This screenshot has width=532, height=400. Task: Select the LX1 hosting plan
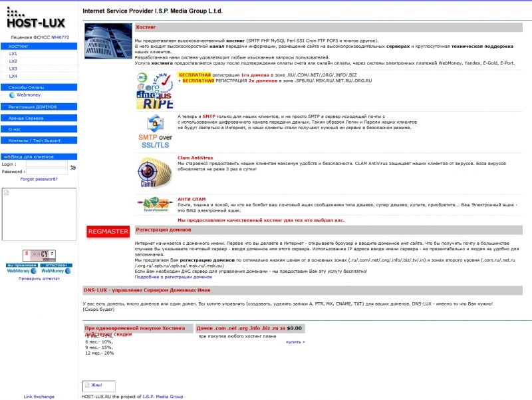coord(13,54)
